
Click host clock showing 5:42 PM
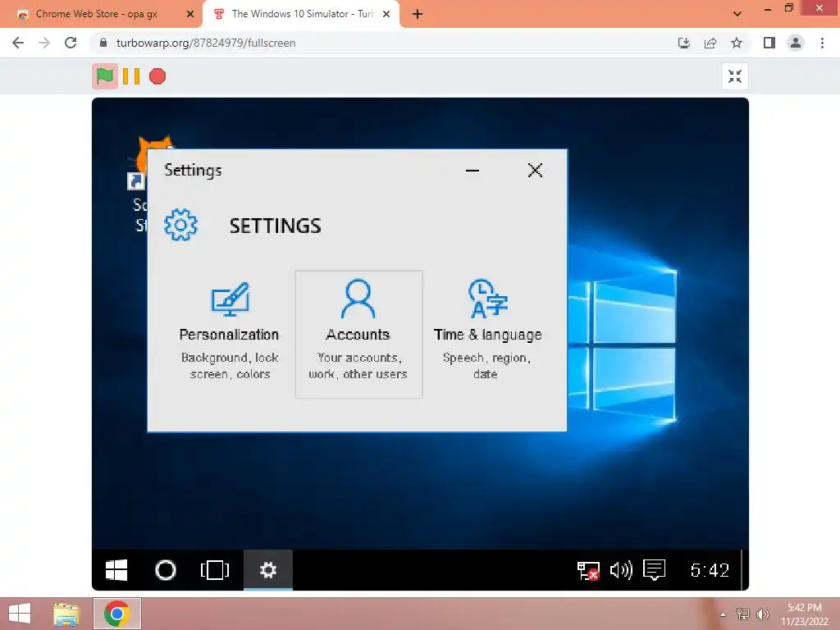point(805,614)
